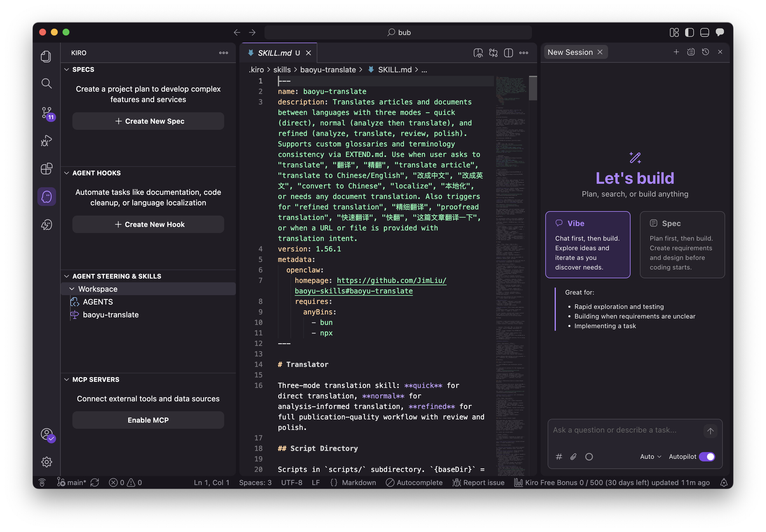Choose the Vibe mode card
The width and height of the screenshot is (766, 532).
tap(588, 245)
